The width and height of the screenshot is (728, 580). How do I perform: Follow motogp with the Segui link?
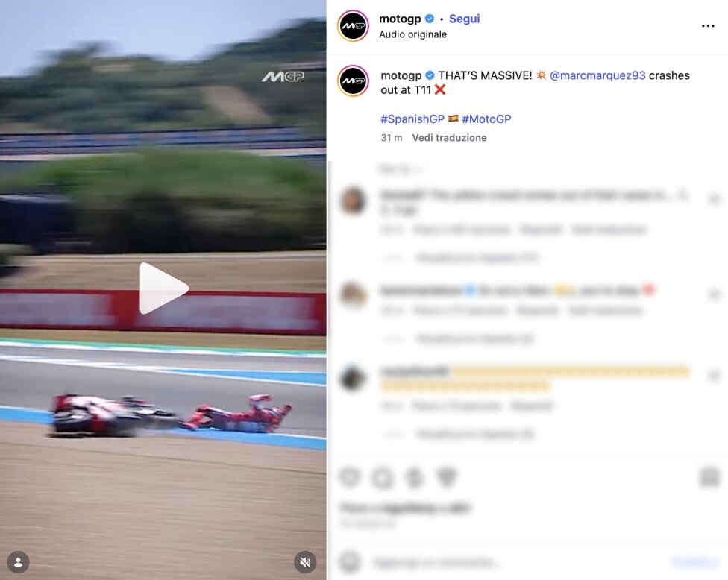coord(464,19)
